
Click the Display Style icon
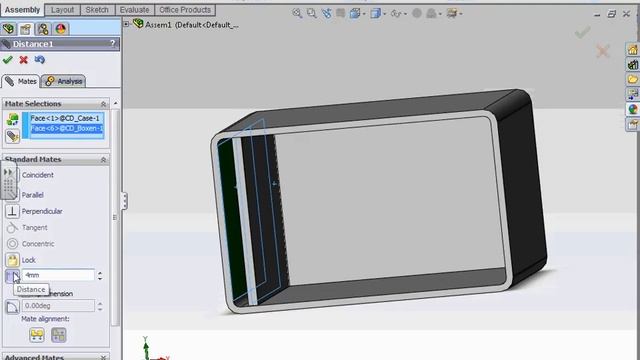pos(375,13)
